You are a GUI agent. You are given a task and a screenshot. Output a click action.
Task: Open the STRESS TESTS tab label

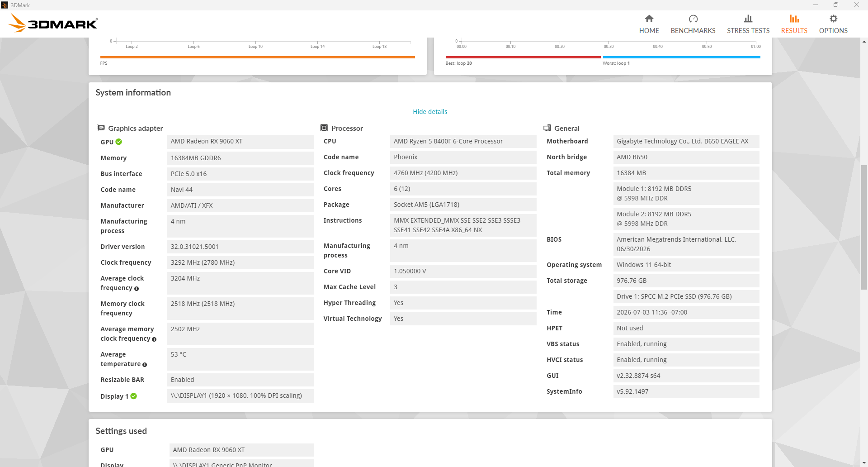(748, 31)
